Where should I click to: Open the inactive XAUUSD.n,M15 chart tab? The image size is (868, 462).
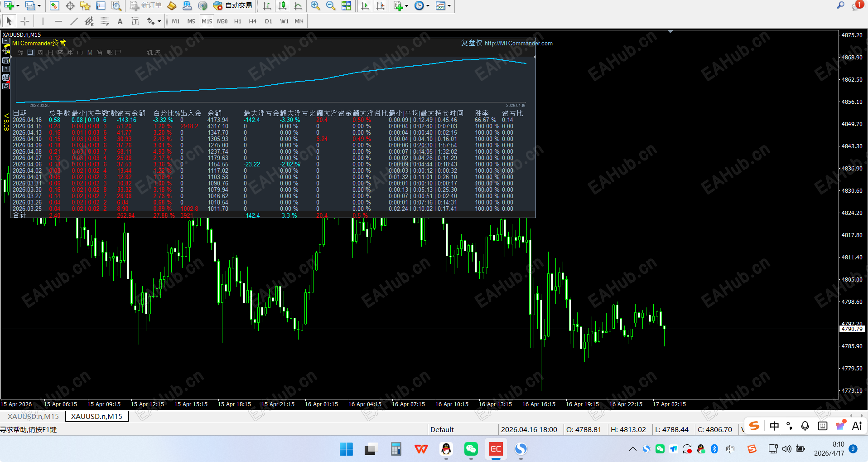[33, 416]
